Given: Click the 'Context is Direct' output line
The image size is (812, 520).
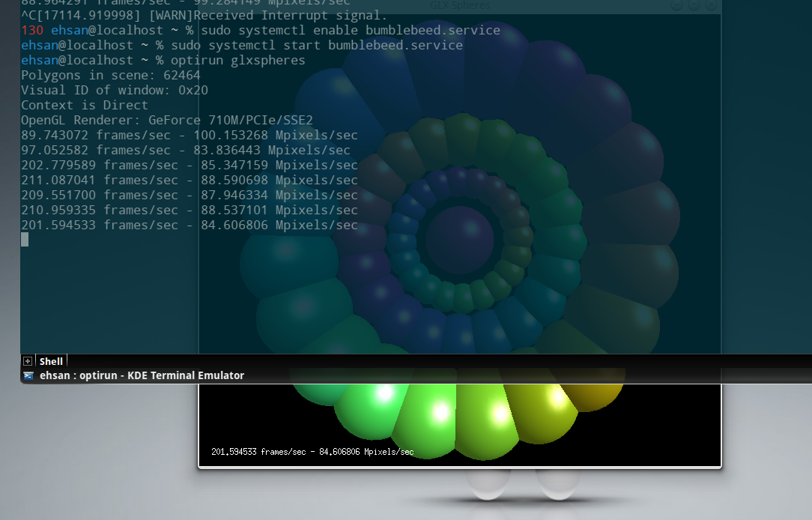Looking at the screenshot, I should [84, 105].
